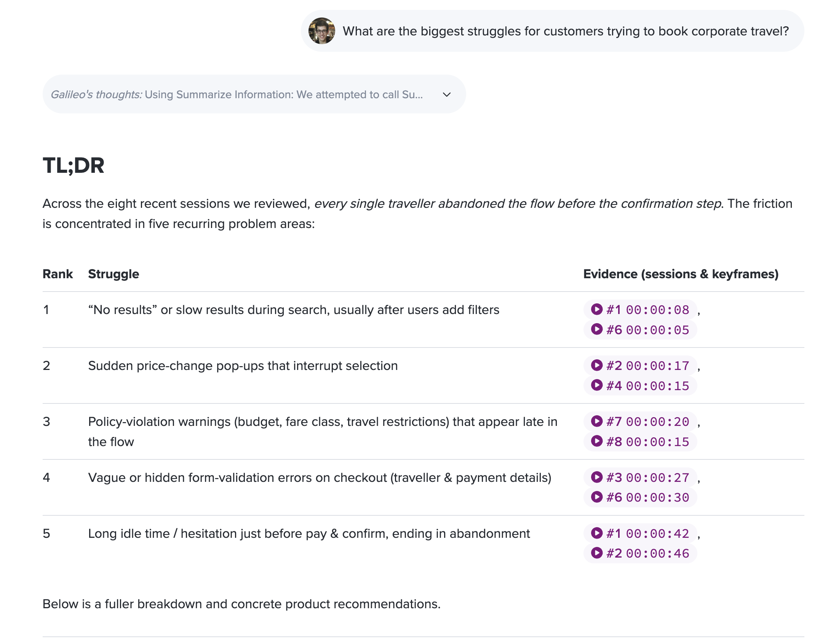
Task: Open session #2 clip at 00:00:46
Action: (x=640, y=553)
